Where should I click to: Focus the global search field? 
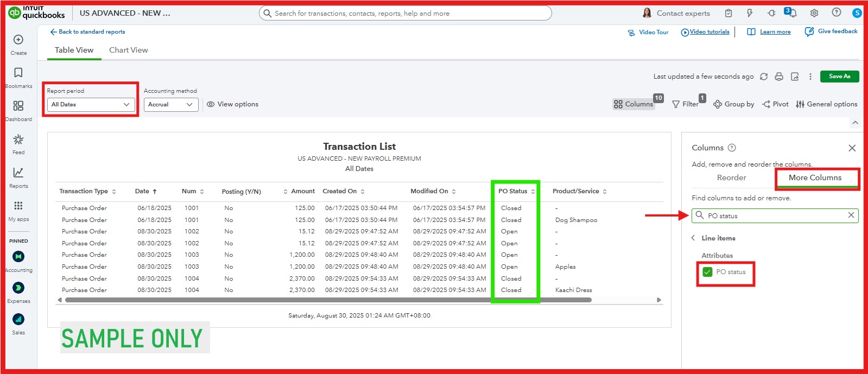tap(406, 13)
